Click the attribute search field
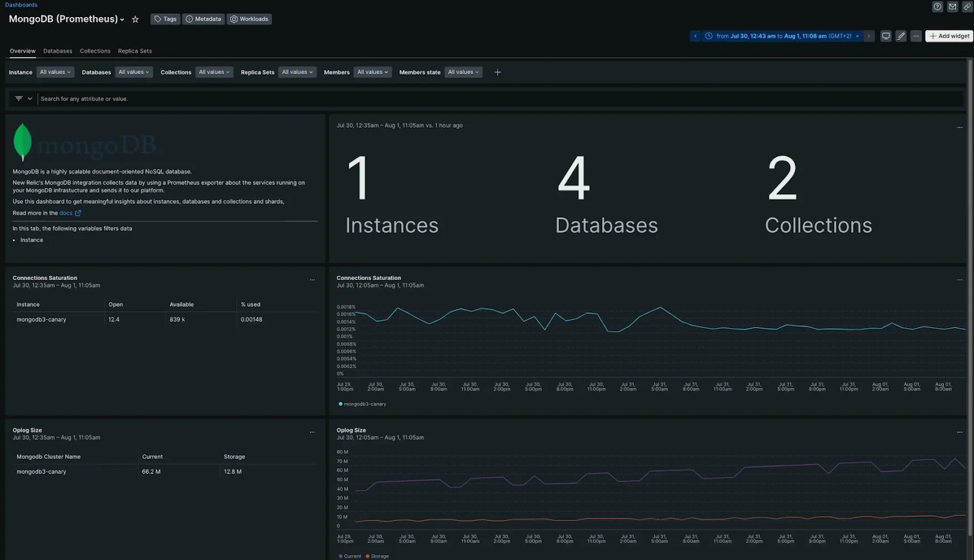Screen dimensions: 974x560 tap(499, 99)
